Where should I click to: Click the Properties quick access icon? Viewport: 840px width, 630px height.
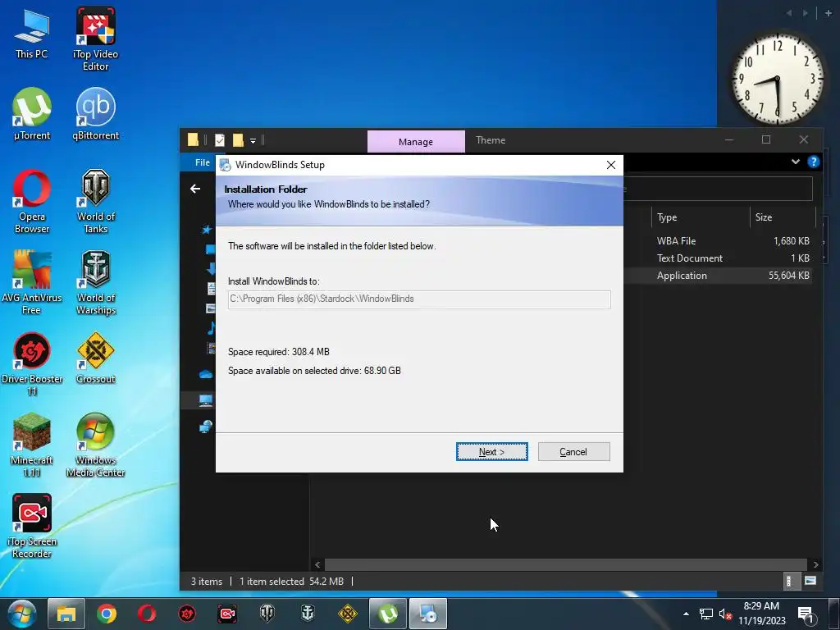[x=220, y=140]
